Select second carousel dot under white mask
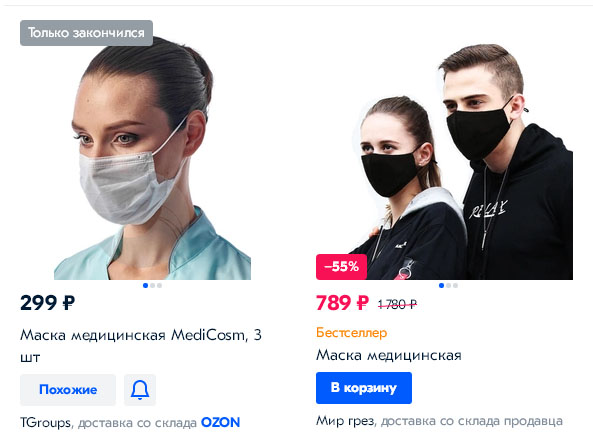Screen dimensions: 593x437 tap(152, 285)
